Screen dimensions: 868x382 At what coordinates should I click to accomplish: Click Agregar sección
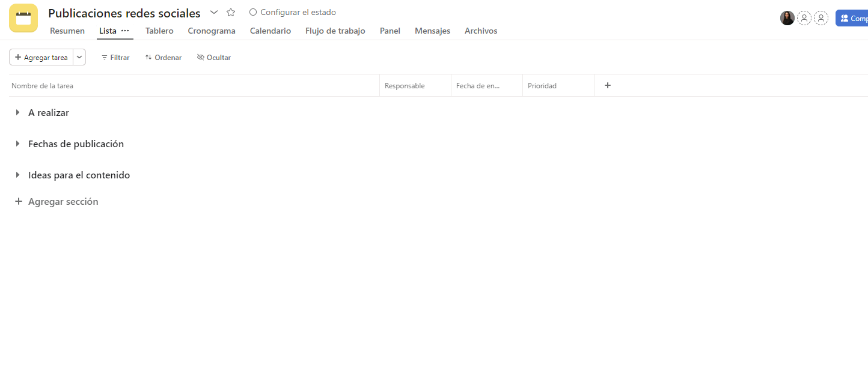57,201
